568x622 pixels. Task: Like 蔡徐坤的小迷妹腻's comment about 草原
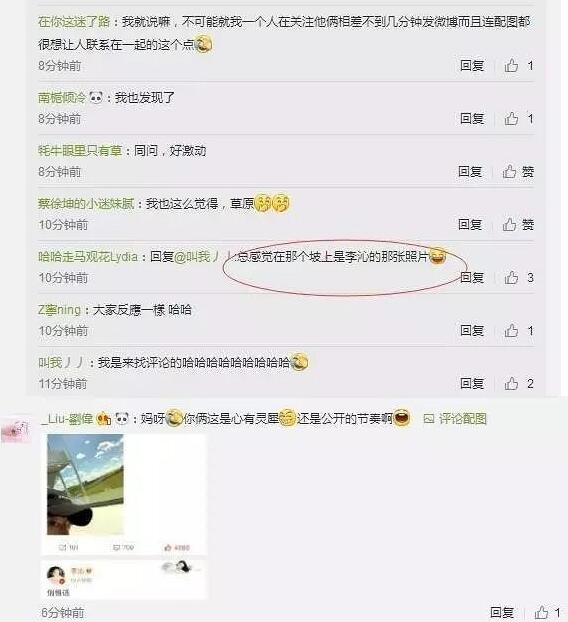(x=518, y=225)
